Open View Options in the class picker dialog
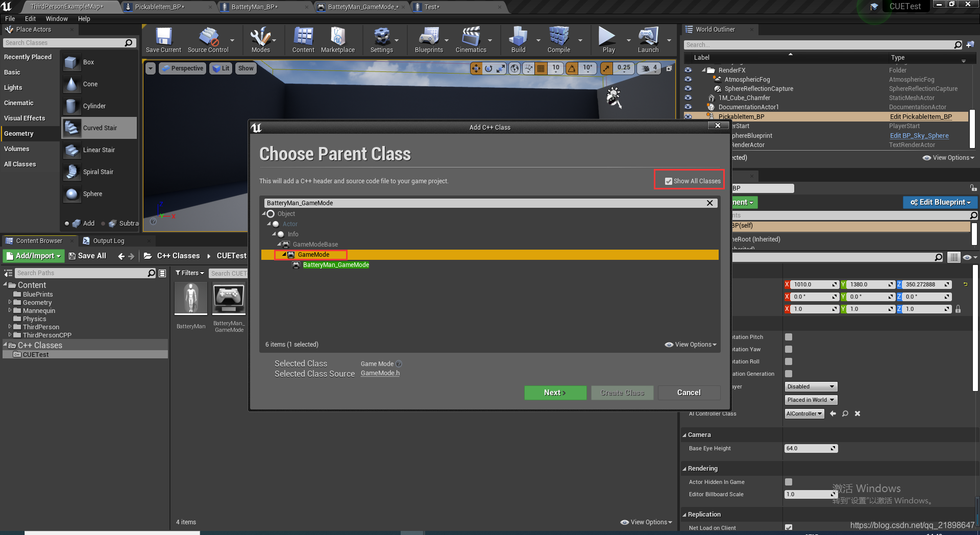This screenshot has width=980, height=535. point(691,345)
